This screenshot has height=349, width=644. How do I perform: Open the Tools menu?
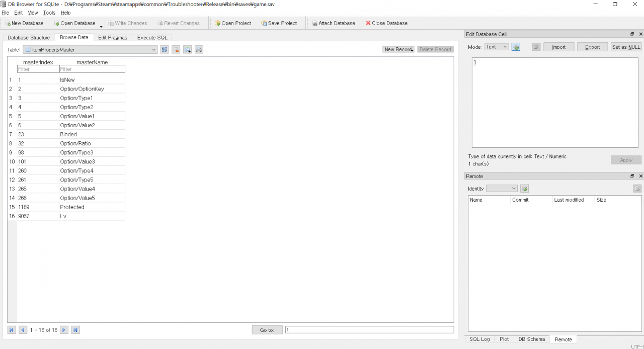point(49,13)
